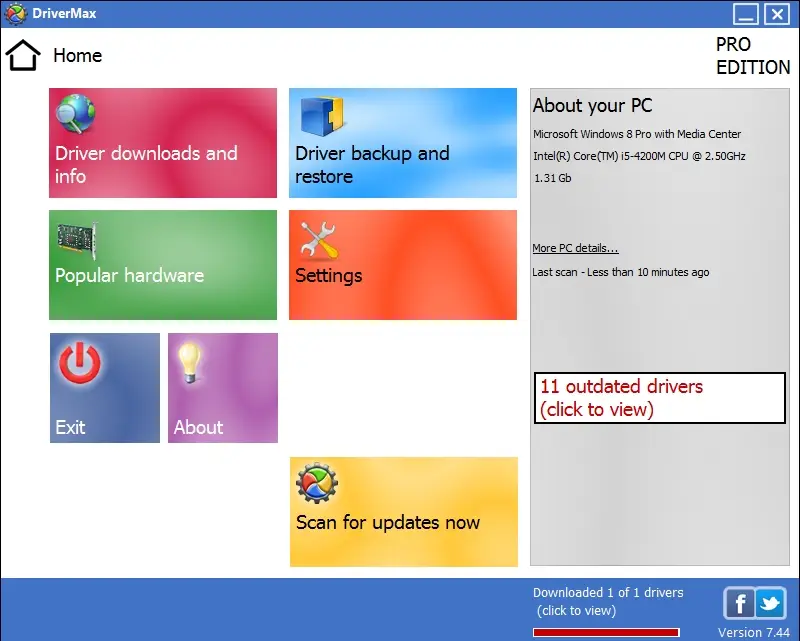Open Driver downloads and info label

pyautogui.click(x=146, y=164)
